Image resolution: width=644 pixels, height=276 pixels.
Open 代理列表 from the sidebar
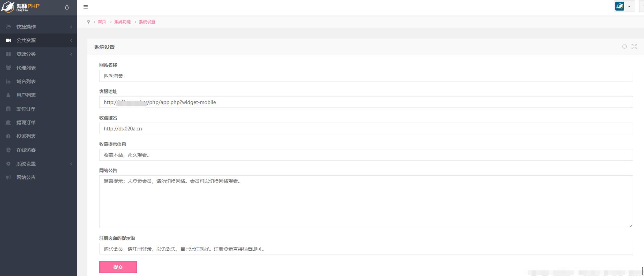pyautogui.click(x=26, y=68)
